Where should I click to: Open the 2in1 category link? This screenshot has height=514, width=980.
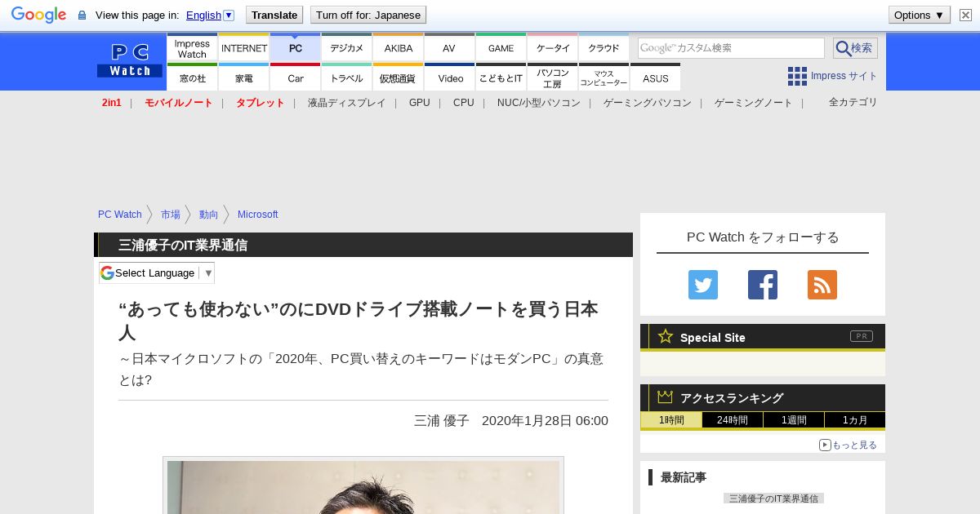112,103
